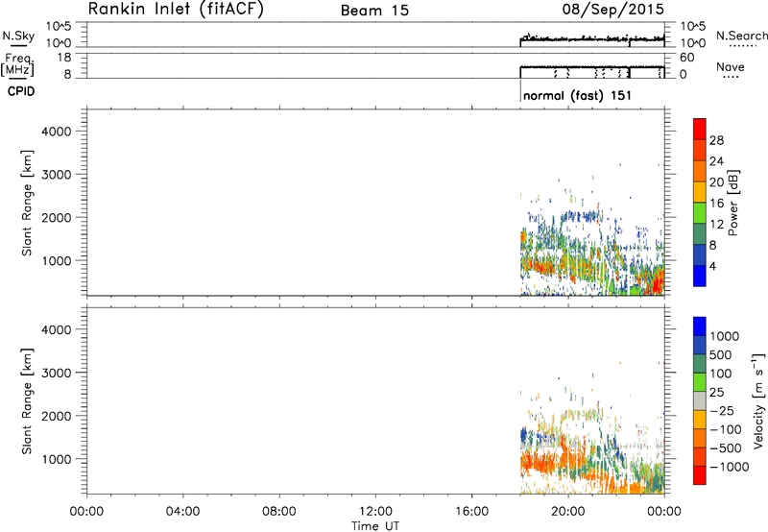Click the 'CPID' label

click(x=21, y=91)
